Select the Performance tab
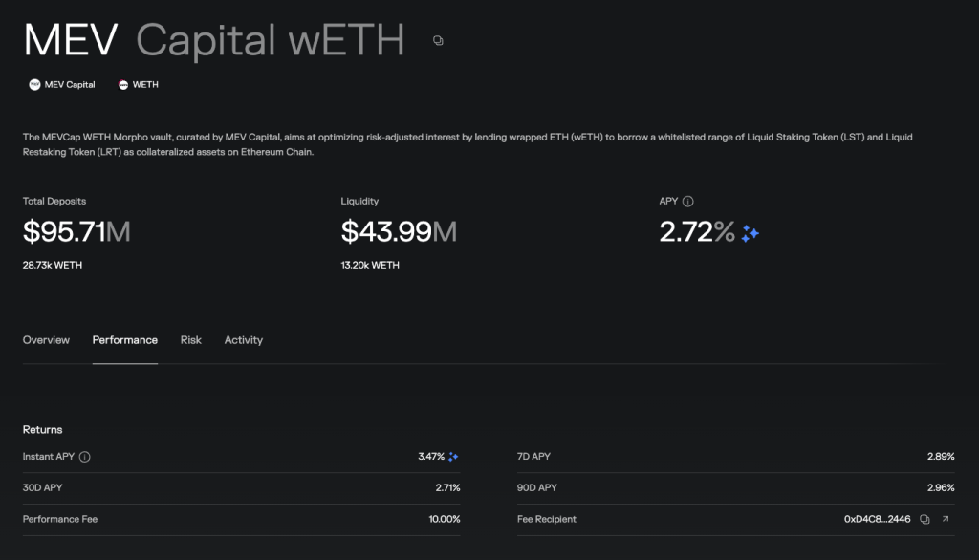This screenshot has width=979, height=560. [x=124, y=340]
